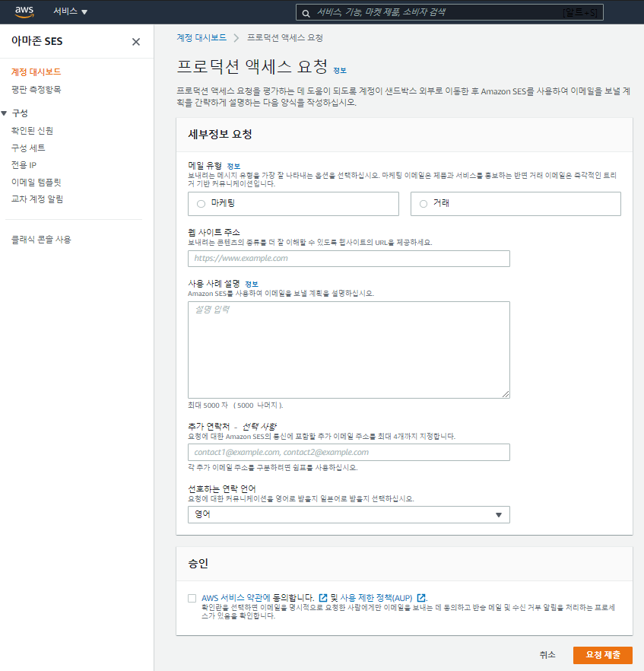Viewport: 644px width, 671px height.
Task: Click the 최대 5000 자 counter text
Action: coord(236,405)
